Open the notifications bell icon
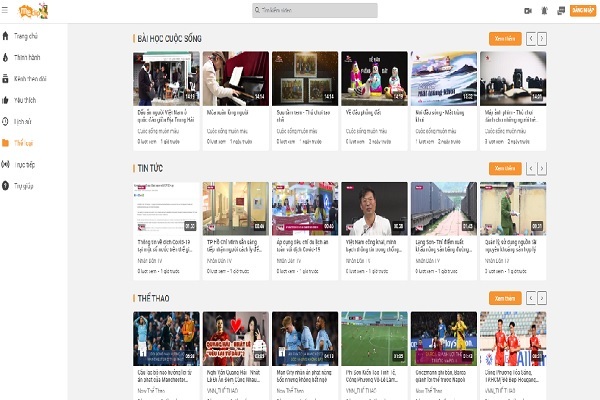Screen dimensions: 600x400 tap(544, 11)
